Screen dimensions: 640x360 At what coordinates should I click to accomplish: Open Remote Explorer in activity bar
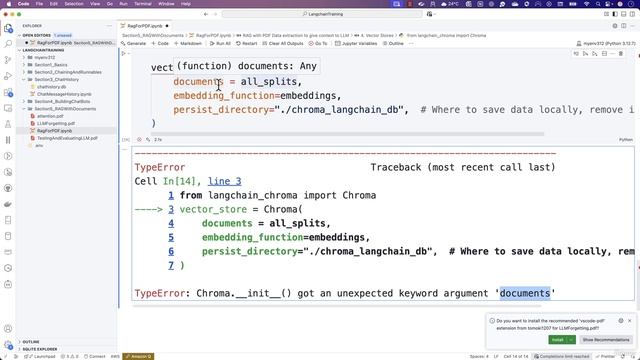coord(8,108)
